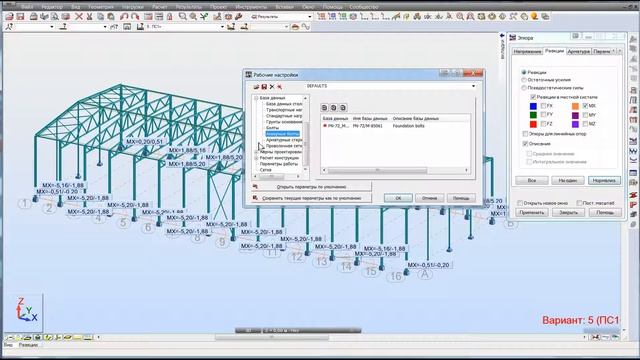Click the XYZ axis orientation icon

pyautogui.click(x=26, y=310)
